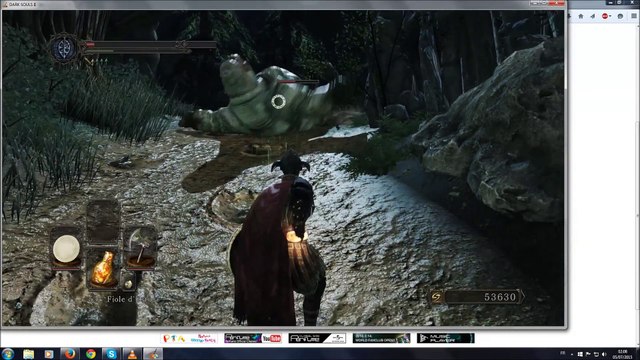The height and width of the screenshot is (360, 640).
Task: Select the Estus flask item slot
Action: (x=102, y=268)
